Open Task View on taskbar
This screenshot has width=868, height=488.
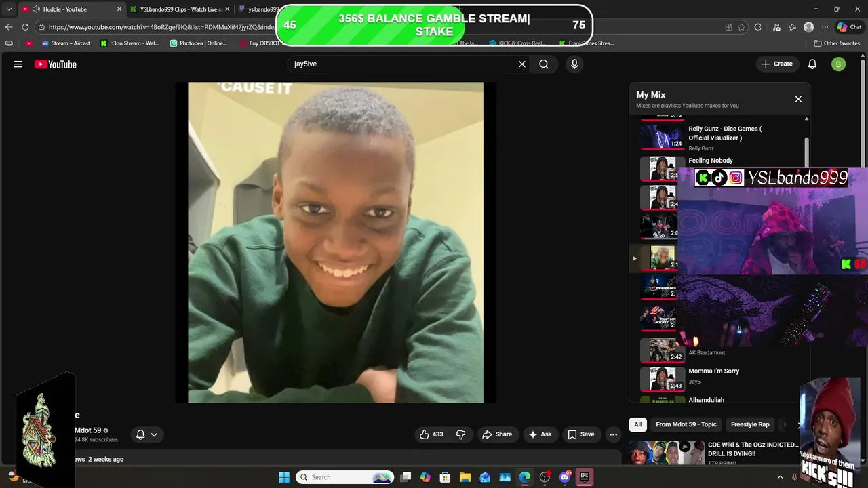(406, 477)
